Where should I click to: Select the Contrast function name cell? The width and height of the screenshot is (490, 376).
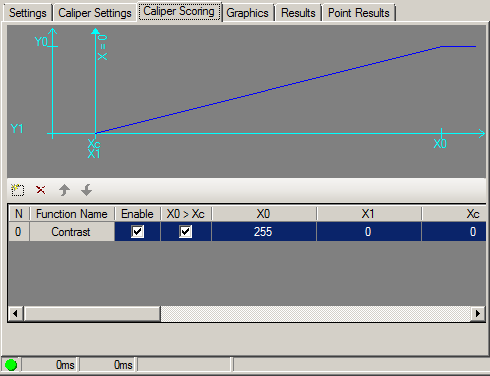(72, 231)
